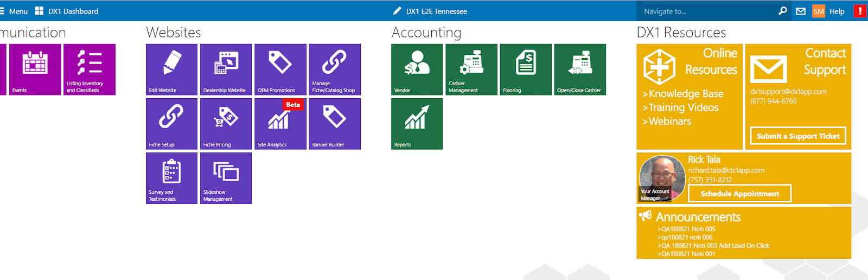Click the Accounting section heading
The height and width of the screenshot is (280, 868).
[x=426, y=33]
